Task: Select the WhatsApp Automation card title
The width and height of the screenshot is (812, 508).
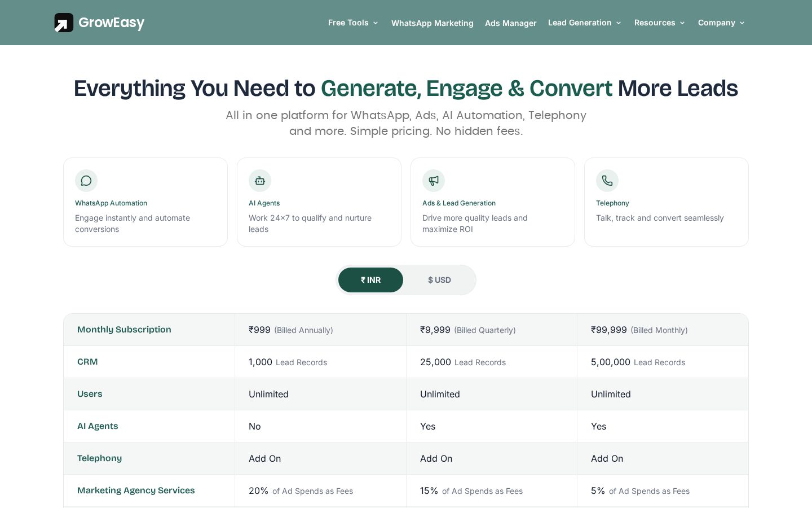Action: tap(111, 203)
